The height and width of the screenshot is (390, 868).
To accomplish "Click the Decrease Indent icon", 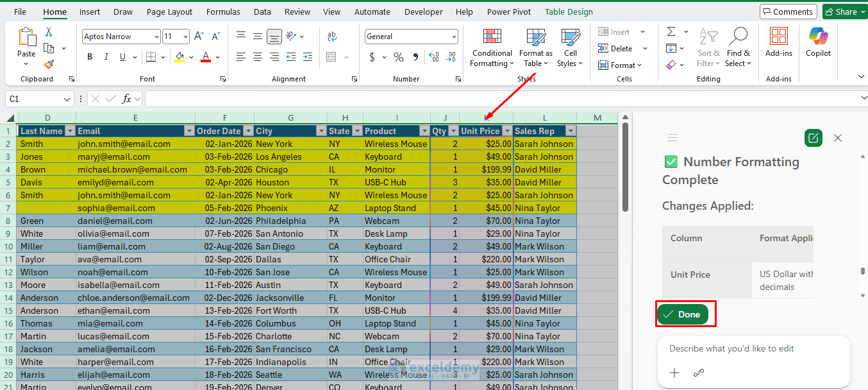I will click(x=291, y=57).
